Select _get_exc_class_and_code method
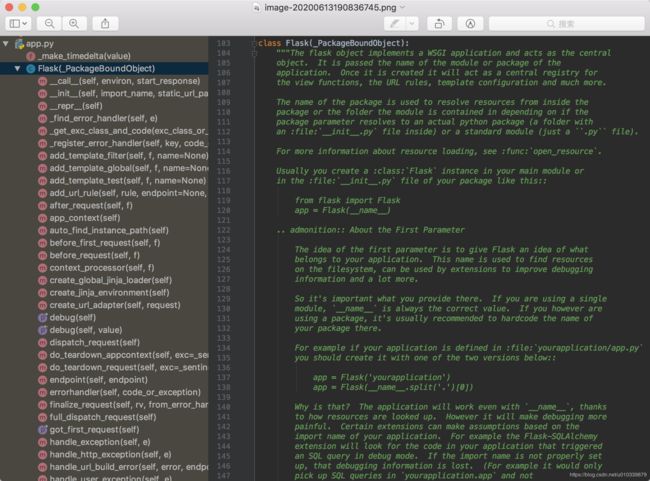The height and width of the screenshot is (481, 650). click(x=129, y=131)
